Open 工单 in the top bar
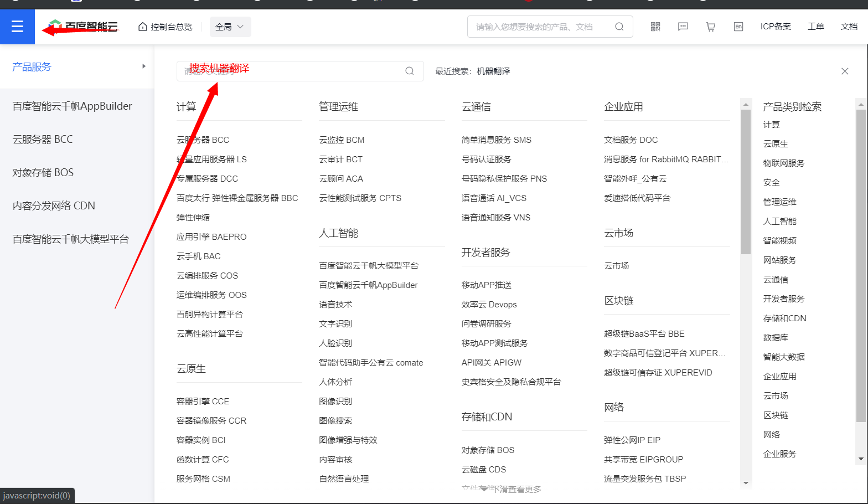Image resolution: width=868 pixels, height=504 pixels. [816, 27]
